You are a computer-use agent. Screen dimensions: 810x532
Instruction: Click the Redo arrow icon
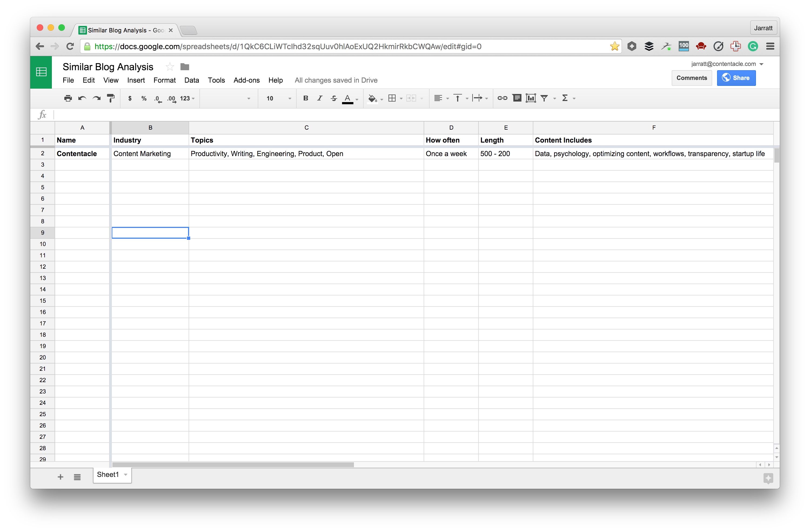[97, 98]
